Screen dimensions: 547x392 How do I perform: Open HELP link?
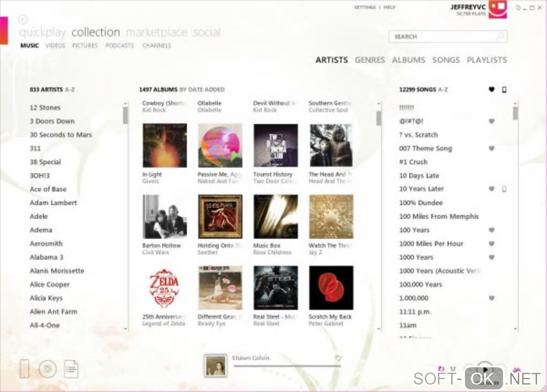click(x=390, y=8)
